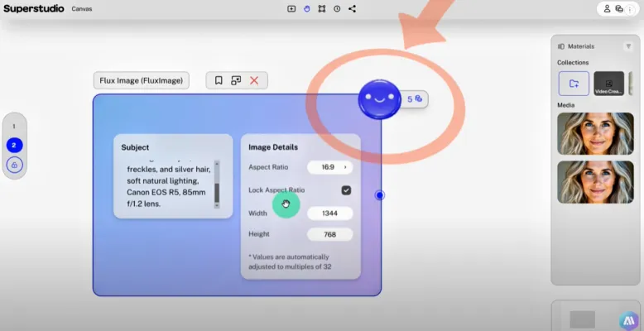
Task: Click the duplicate node icon beside bookmark
Action: click(x=236, y=80)
